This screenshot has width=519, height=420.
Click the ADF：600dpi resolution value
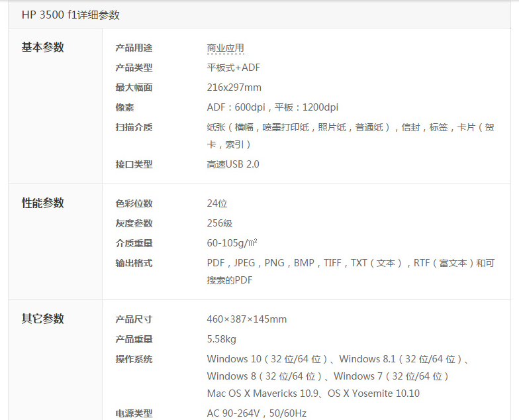pos(273,107)
